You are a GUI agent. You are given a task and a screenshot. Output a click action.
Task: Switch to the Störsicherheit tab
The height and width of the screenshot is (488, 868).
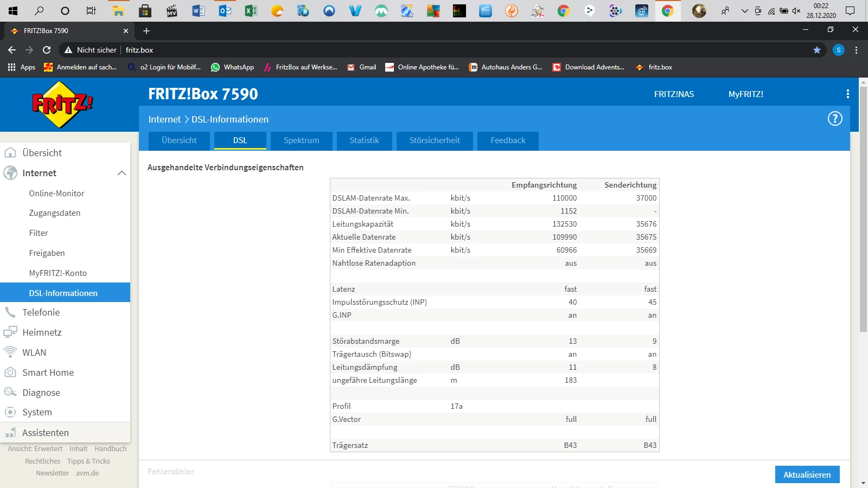[x=434, y=140]
